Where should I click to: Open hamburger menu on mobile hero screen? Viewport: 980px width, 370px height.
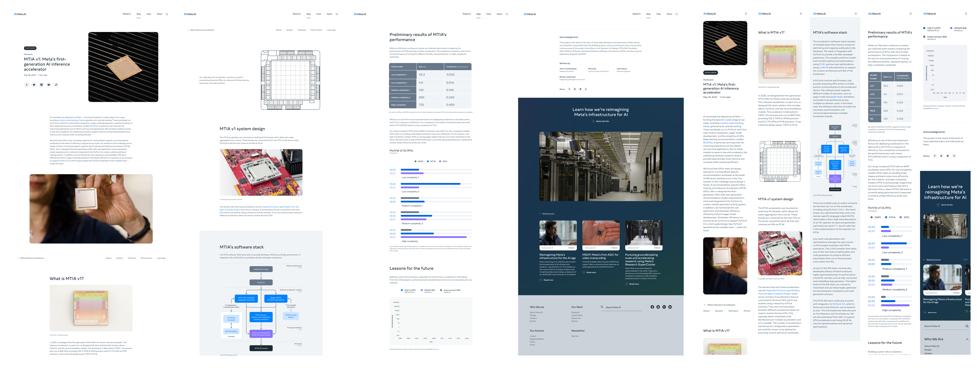click(746, 14)
